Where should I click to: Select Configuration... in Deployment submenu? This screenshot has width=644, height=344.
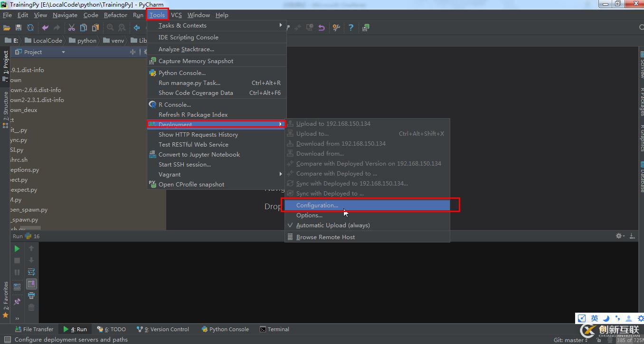[x=367, y=205]
